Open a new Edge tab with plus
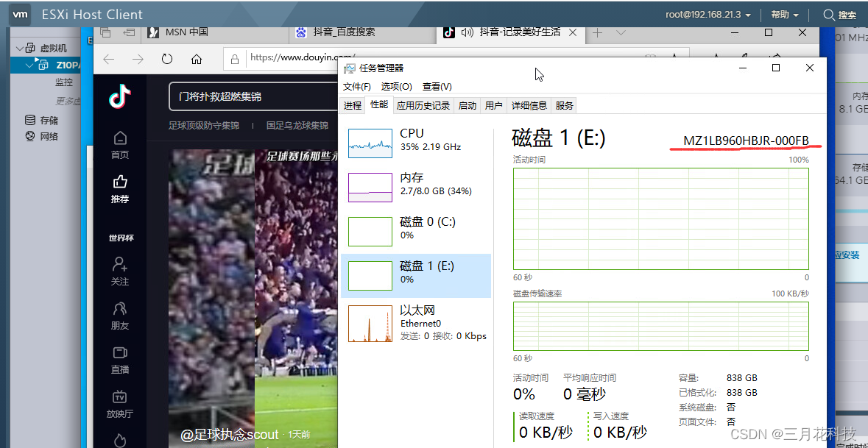 coord(597,32)
